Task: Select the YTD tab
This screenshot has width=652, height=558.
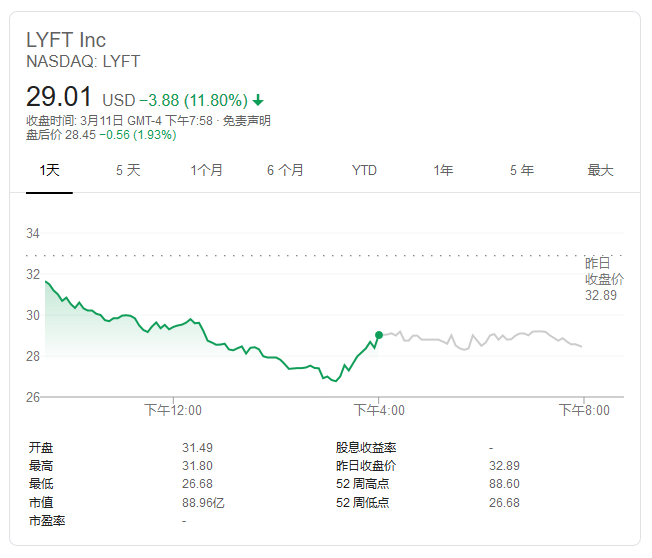Action: click(x=364, y=170)
